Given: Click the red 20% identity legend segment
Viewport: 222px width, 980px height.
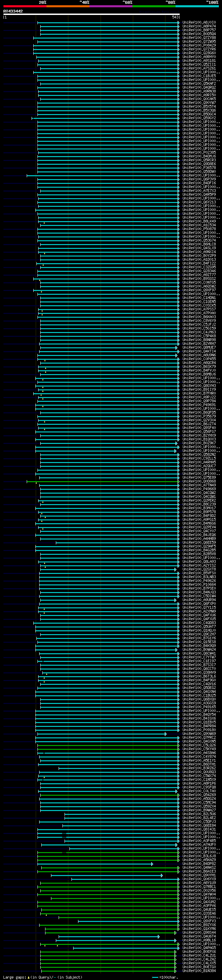Looking at the screenshot, I should tap(25, 6).
